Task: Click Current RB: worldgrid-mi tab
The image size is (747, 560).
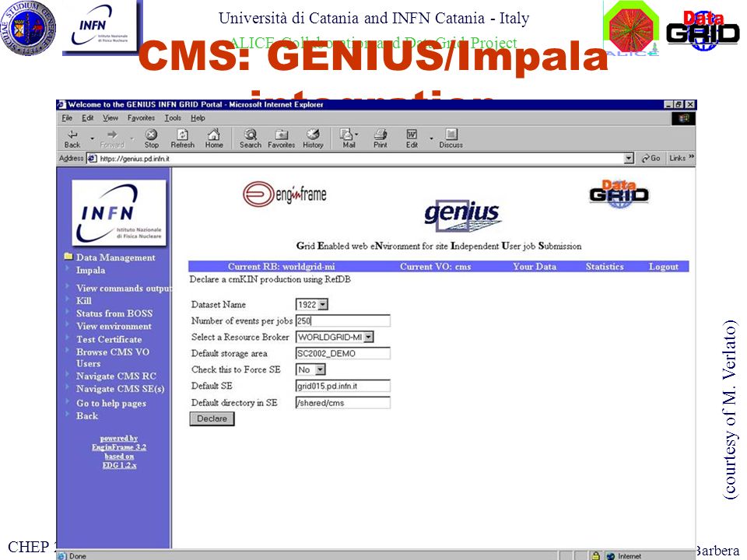Action: click(281, 267)
